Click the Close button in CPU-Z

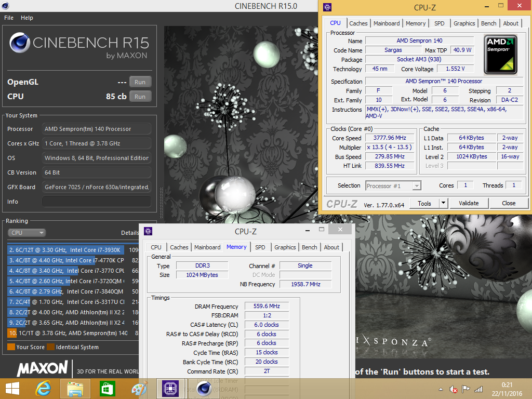(x=509, y=203)
